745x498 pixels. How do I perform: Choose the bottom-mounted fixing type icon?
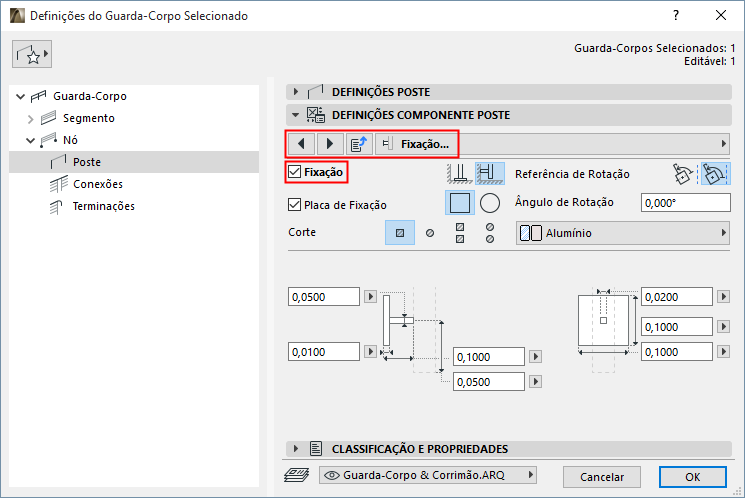(459, 173)
